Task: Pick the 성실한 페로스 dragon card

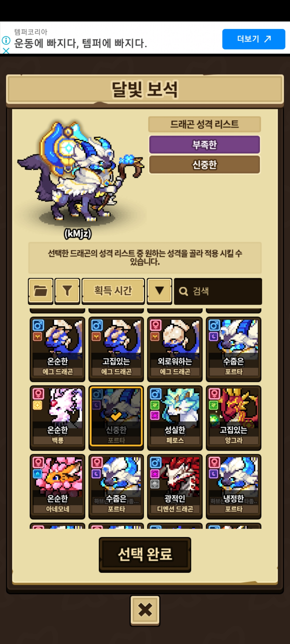Action: point(175,418)
